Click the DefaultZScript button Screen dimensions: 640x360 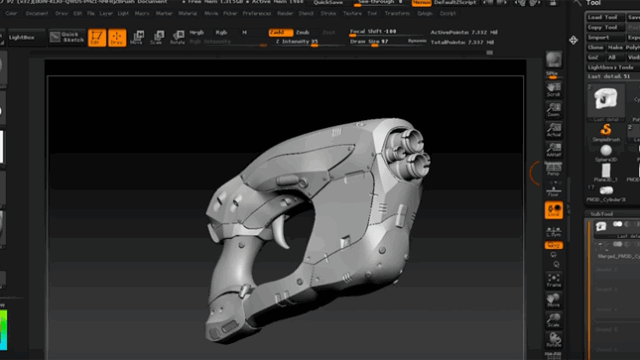[455, 2]
